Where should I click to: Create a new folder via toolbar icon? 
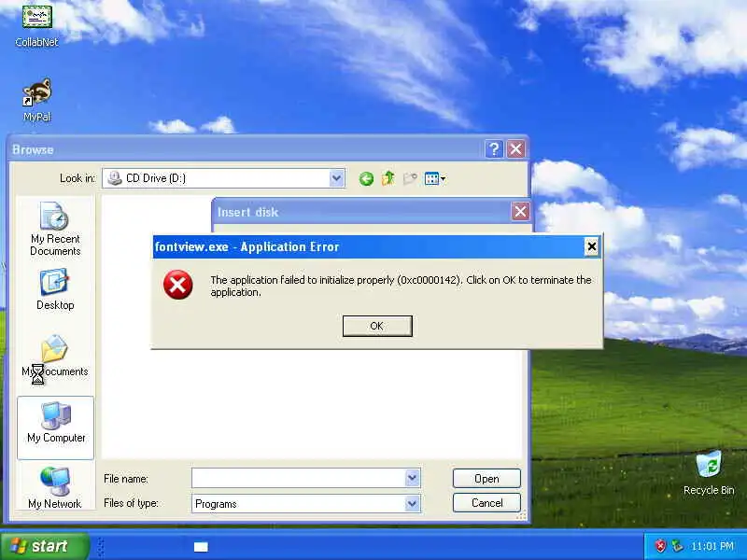tap(410, 178)
